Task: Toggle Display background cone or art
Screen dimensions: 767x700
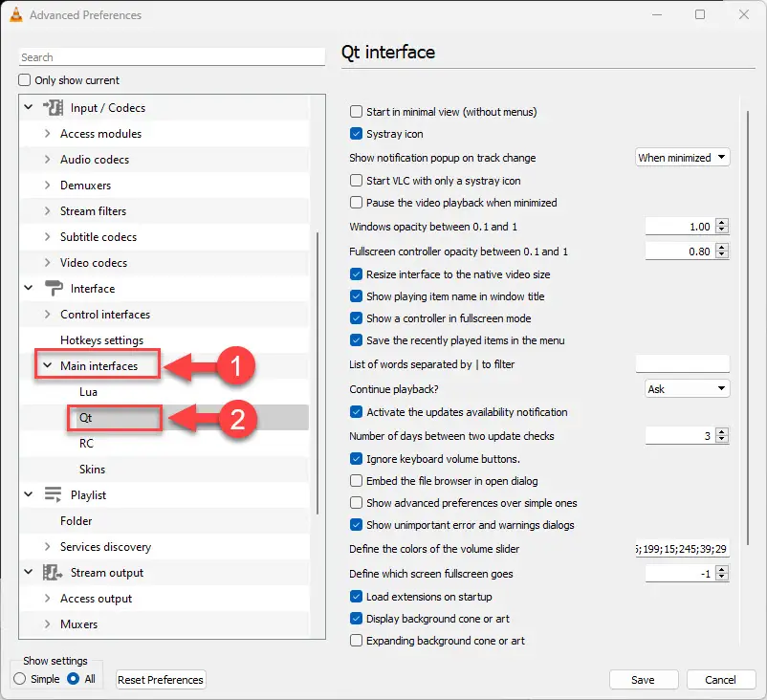Action: (356, 619)
